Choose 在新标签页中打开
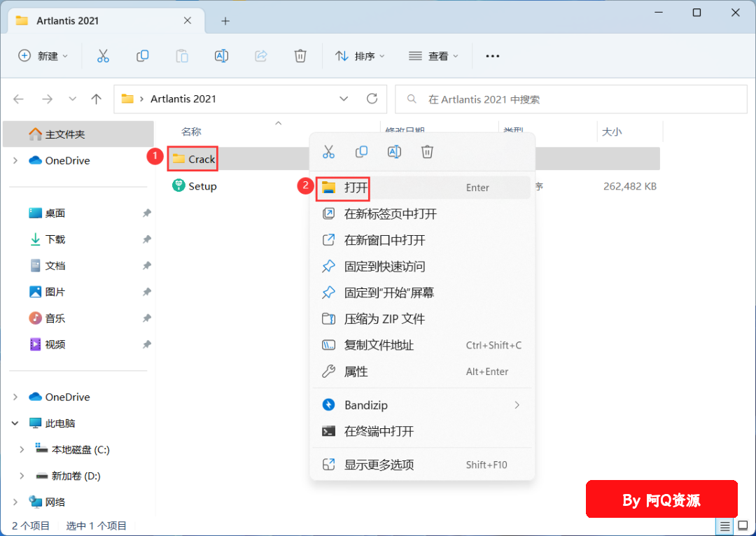Image resolution: width=756 pixels, height=536 pixels. pos(422,213)
